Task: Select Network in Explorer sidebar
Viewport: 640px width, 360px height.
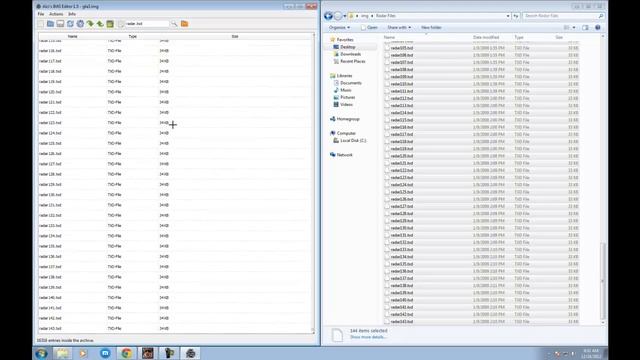Action: point(344,155)
